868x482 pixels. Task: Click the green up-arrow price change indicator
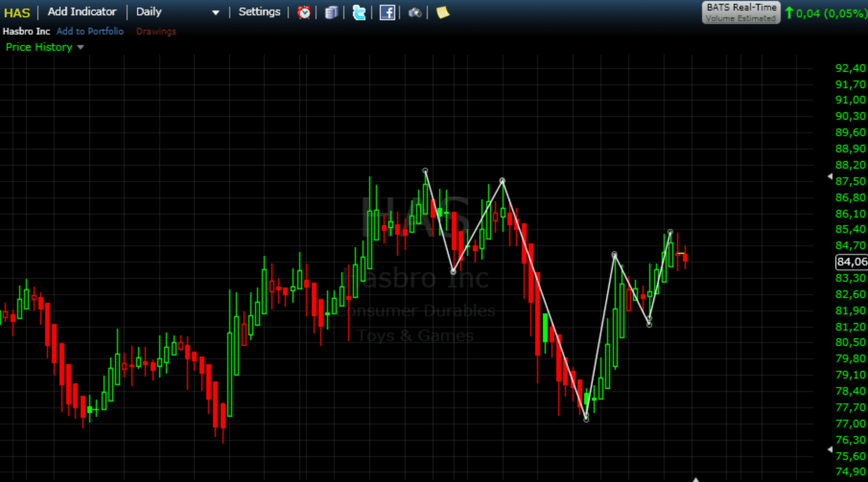[x=789, y=13]
